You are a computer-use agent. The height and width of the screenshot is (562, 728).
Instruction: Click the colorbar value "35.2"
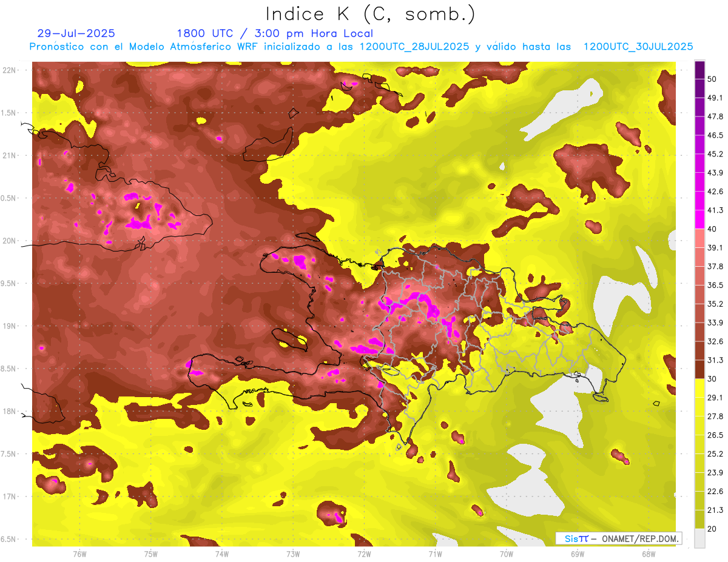tap(715, 304)
